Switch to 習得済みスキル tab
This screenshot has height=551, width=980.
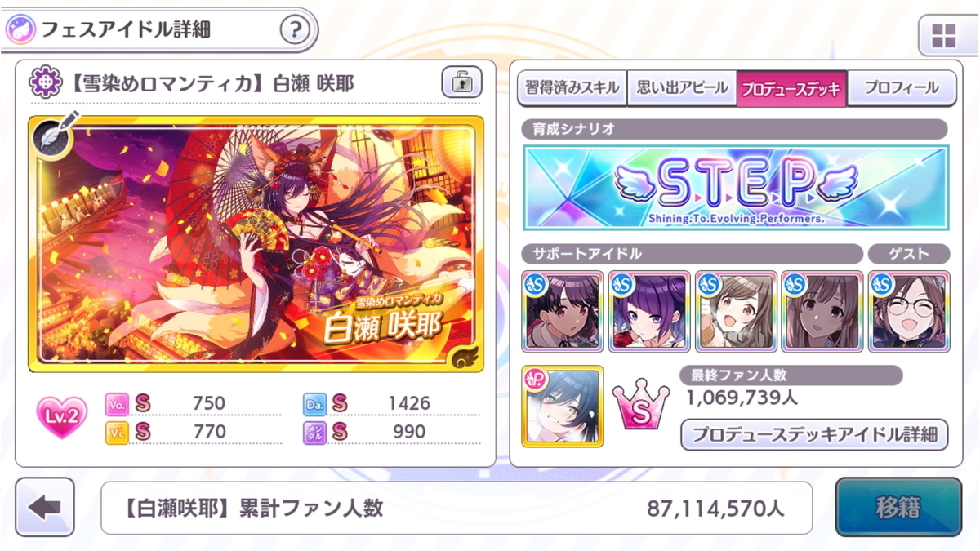571,87
